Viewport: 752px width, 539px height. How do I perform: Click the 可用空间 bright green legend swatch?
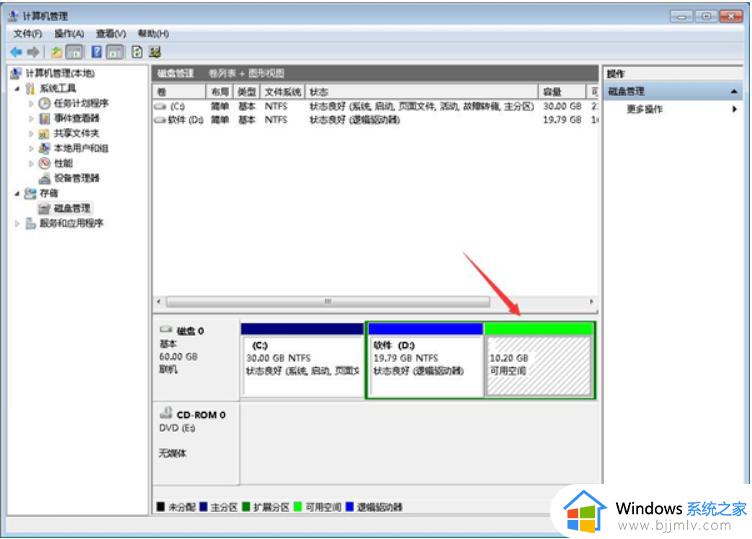(x=297, y=506)
